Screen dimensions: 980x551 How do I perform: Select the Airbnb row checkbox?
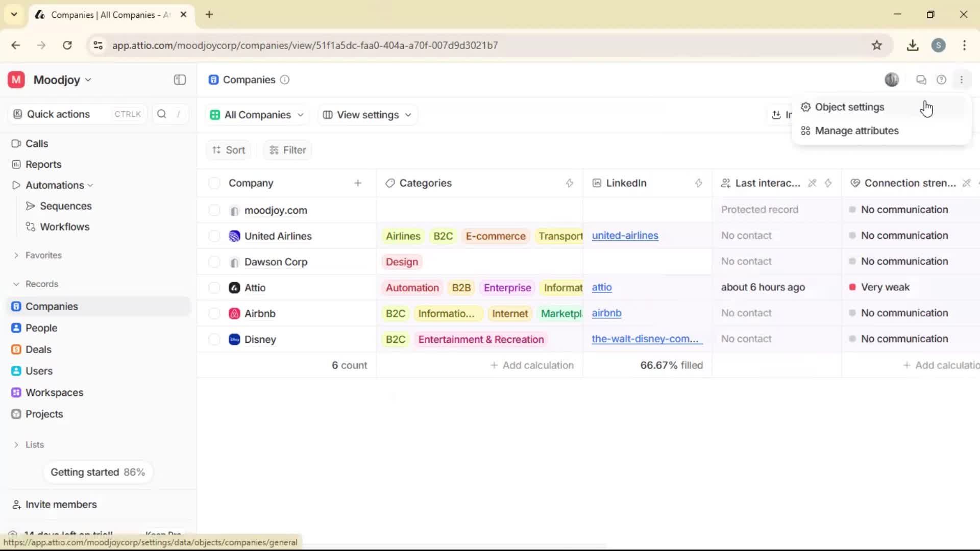[214, 313]
